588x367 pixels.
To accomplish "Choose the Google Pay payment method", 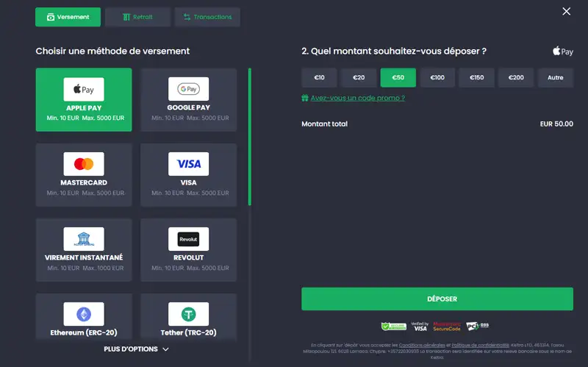I will tap(189, 100).
